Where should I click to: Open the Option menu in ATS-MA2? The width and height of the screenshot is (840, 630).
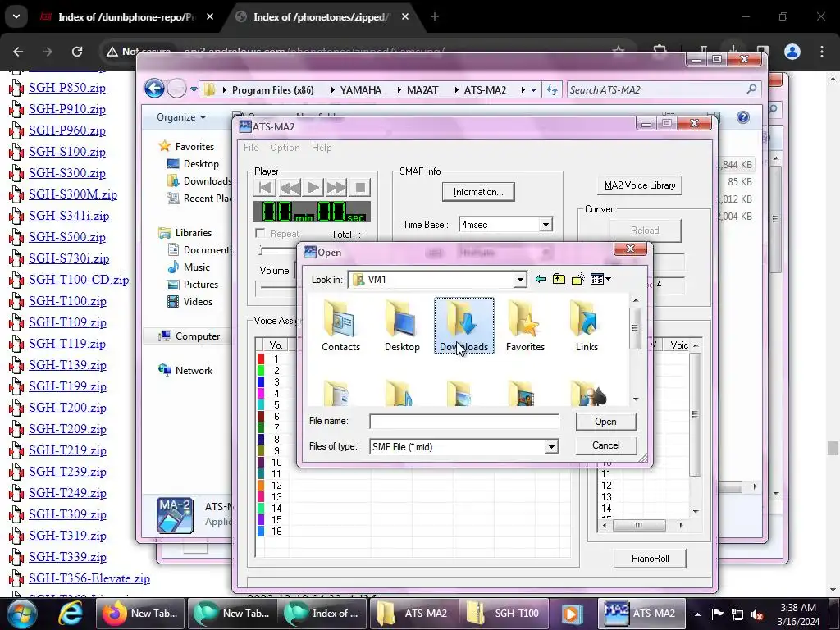point(285,148)
